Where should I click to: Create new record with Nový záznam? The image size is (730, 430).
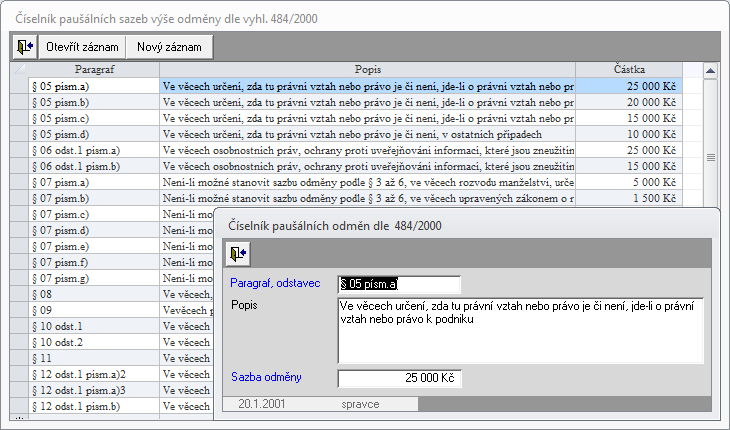coord(169,47)
